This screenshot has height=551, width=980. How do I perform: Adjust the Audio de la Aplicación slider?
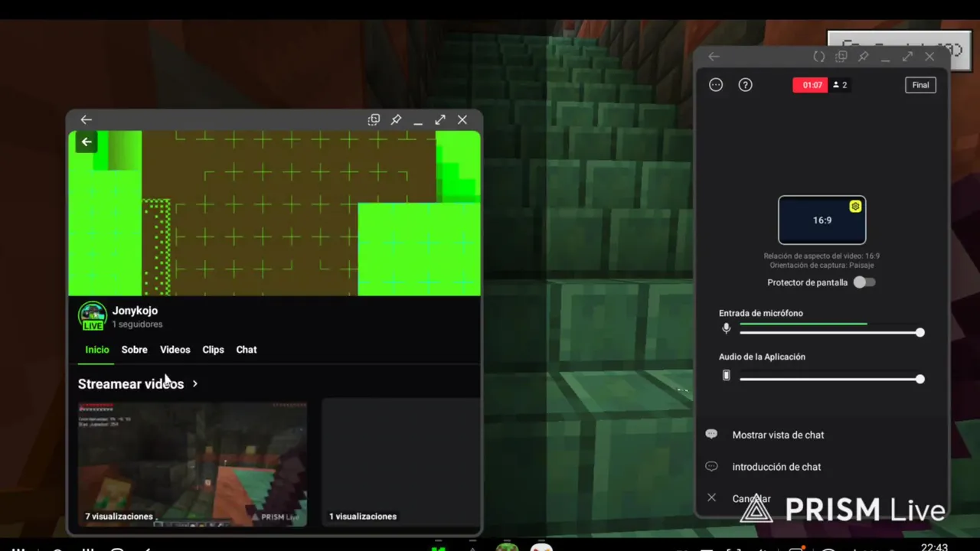[831, 379]
